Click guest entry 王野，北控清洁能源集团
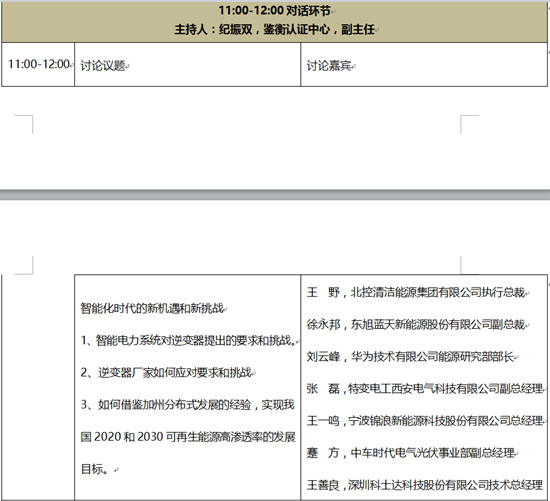Viewport: 550px width, 501px height. [416, 292]
